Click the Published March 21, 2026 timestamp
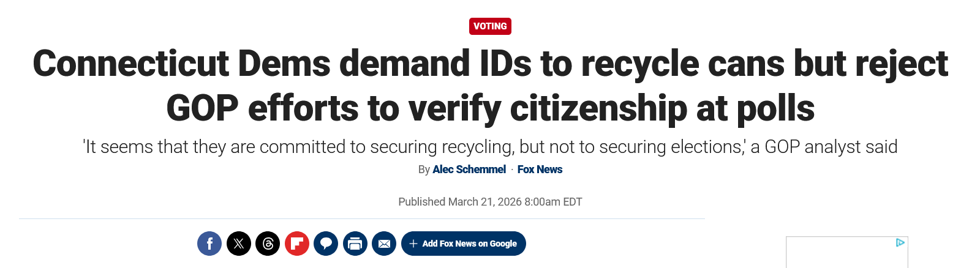This screenshot has width=980, height=268. click(490, 202)
